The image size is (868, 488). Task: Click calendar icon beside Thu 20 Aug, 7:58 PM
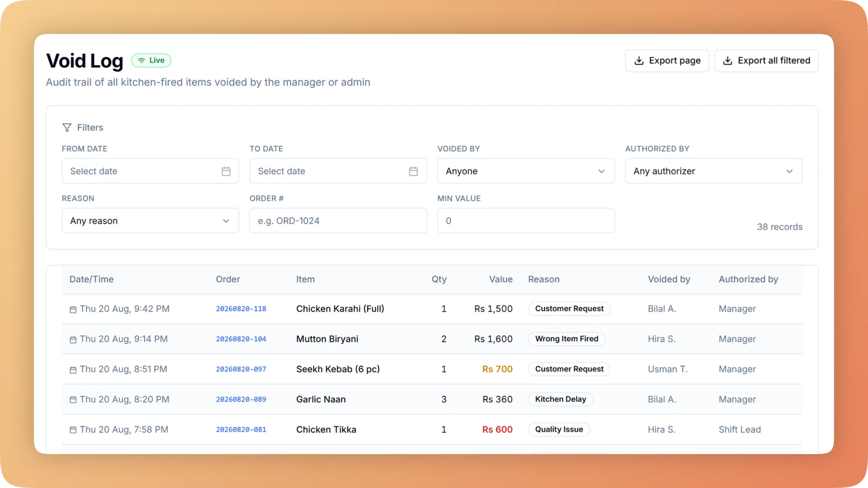click(x=73, y=430)
